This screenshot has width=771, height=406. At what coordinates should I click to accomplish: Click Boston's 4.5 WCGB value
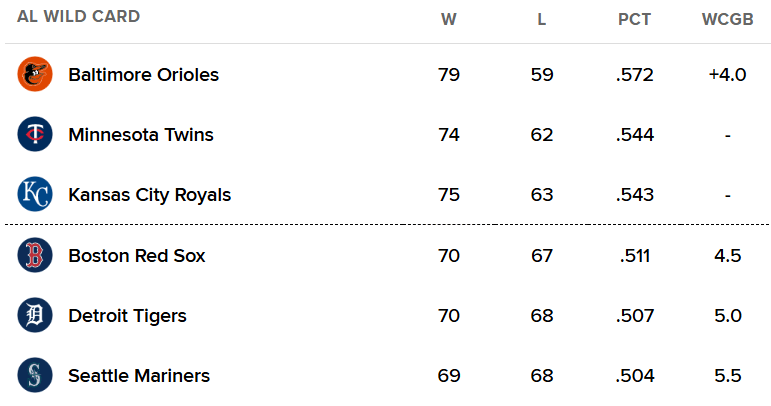click(x=727, y=255)
